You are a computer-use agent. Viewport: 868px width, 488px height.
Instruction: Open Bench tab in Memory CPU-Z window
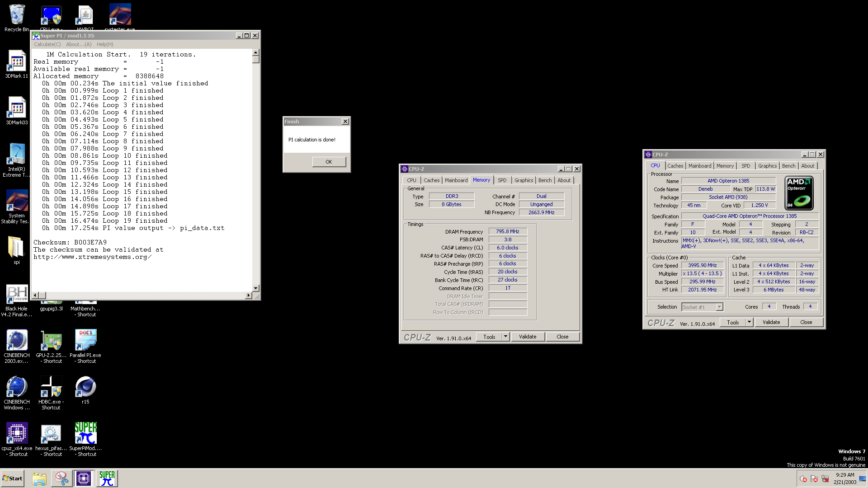(545, 180)
